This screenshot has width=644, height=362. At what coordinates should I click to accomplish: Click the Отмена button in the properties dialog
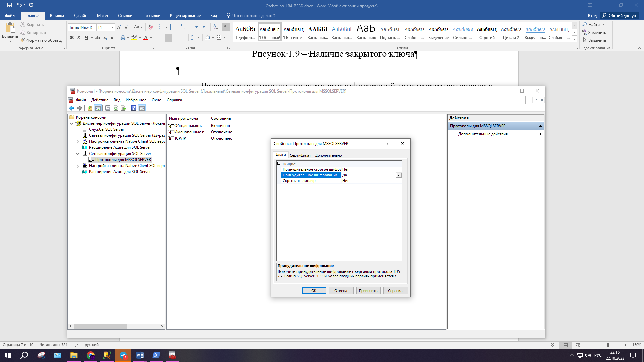341,291
